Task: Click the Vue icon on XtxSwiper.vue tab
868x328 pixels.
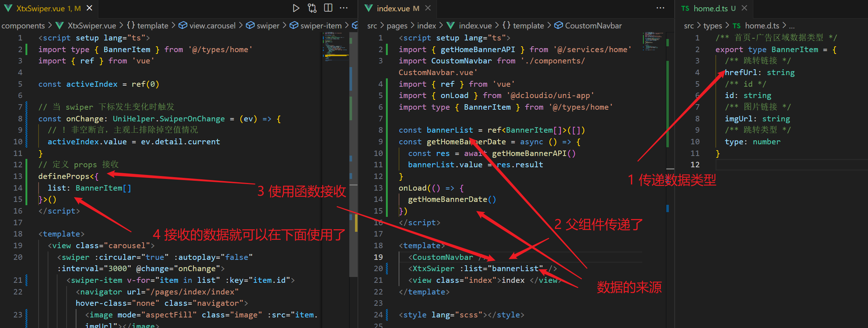Action: 8,8
